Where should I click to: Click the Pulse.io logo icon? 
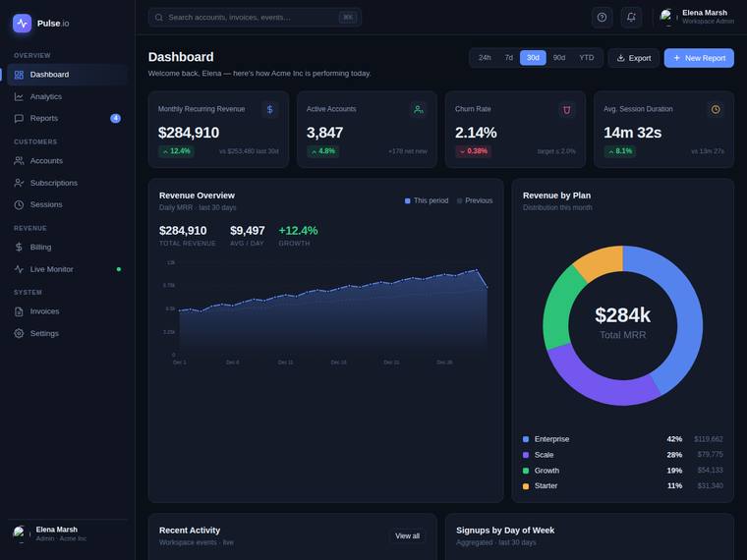click(22, 23)
